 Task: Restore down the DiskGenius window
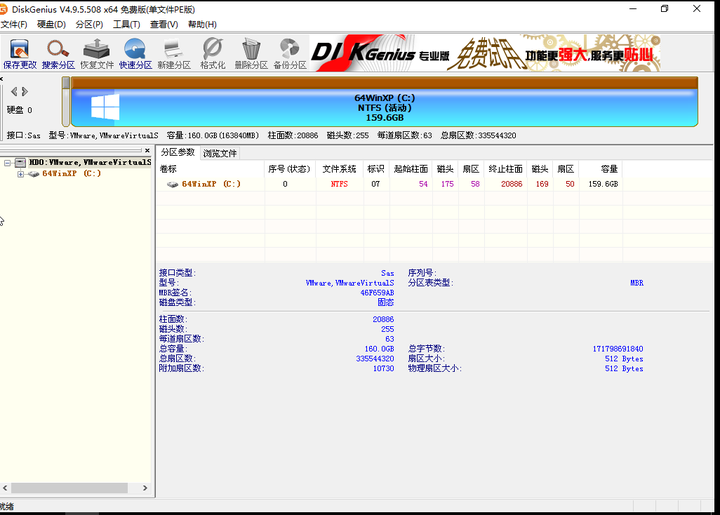pos(664,9)
